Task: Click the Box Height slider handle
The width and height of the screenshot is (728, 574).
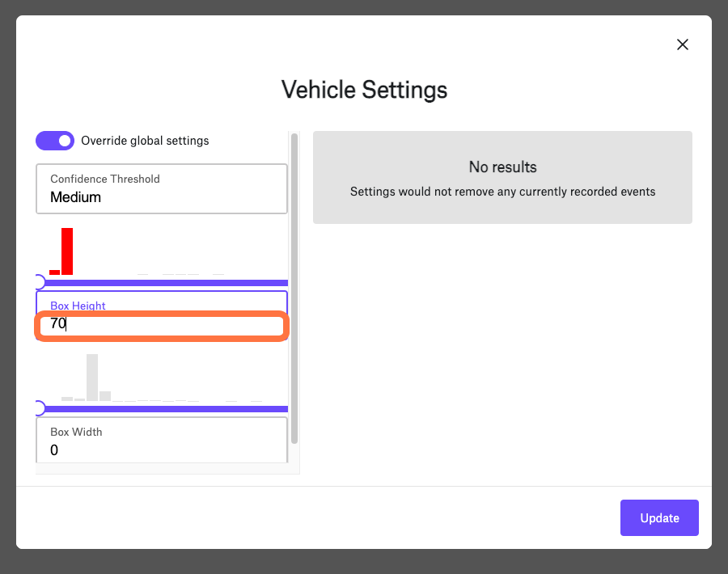Action: 40,408
